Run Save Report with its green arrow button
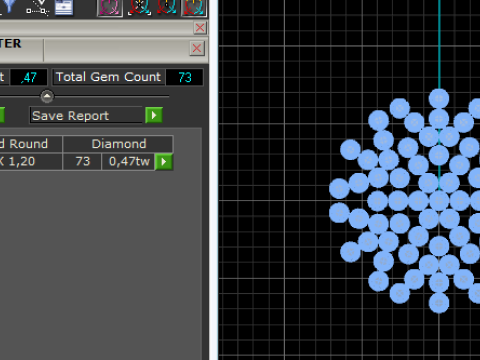Viewport: 480px width, 360px height. click(x=154, y=115)
